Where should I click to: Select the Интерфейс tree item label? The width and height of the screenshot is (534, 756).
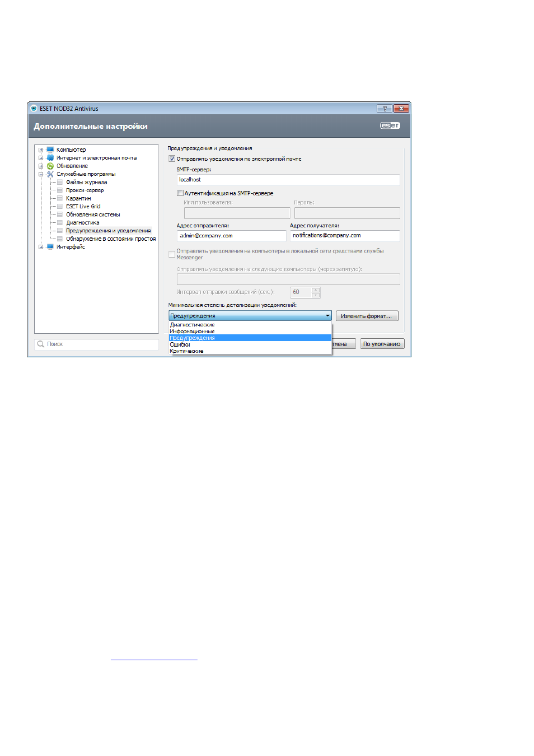coord(71,247)
